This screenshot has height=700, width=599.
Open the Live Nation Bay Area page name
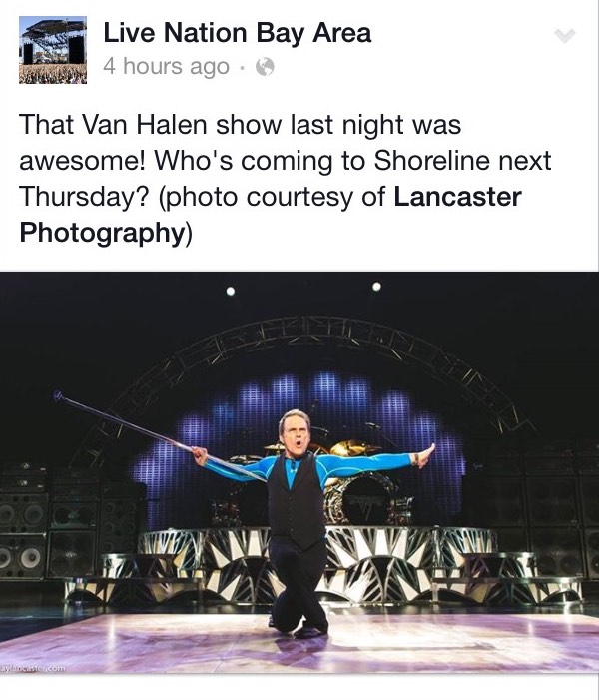coord(237,33)
